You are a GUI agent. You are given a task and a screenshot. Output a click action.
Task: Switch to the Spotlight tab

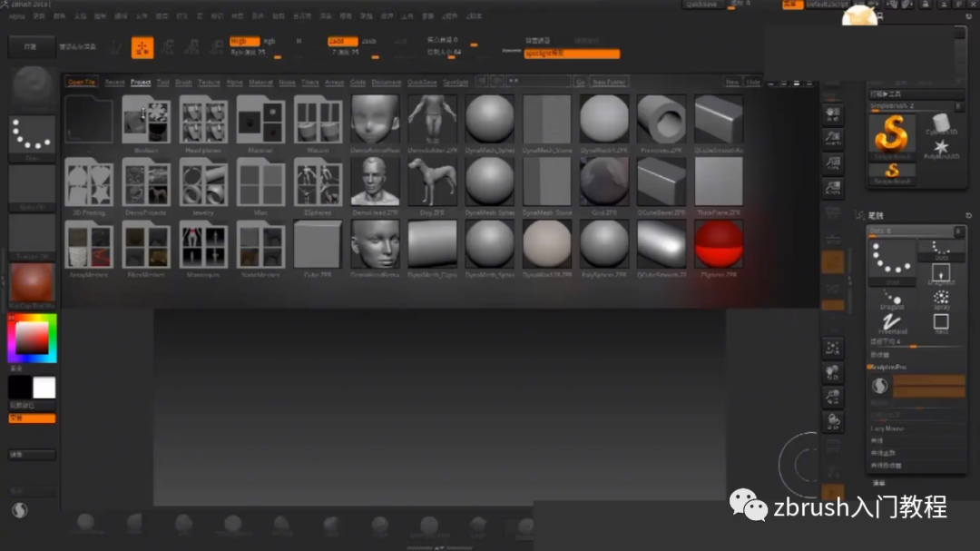point(456,82)
